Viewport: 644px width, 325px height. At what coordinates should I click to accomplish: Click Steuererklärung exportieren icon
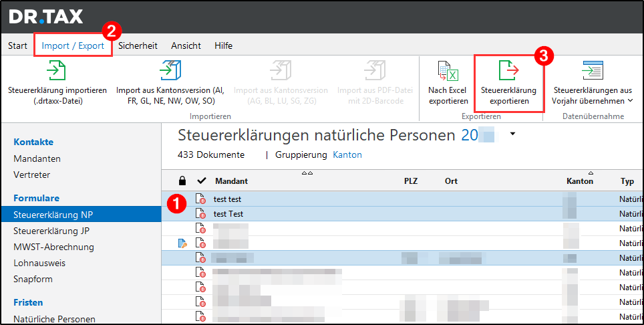508,71
